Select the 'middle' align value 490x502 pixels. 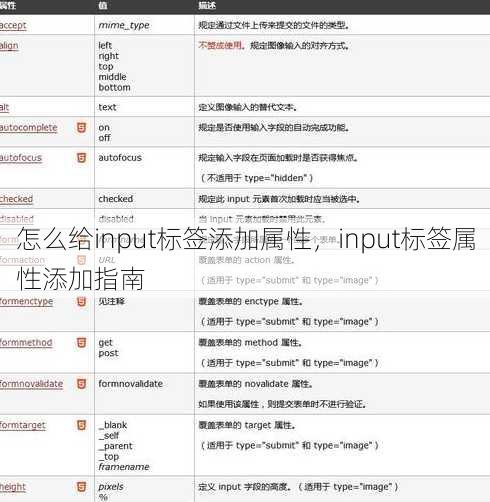(112, 77)
